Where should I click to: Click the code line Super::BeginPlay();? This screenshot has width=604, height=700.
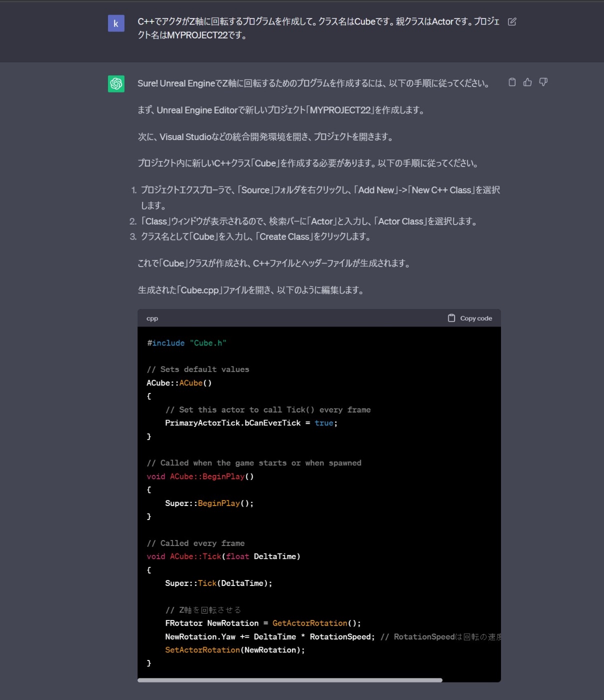click(x=209, y=503)
